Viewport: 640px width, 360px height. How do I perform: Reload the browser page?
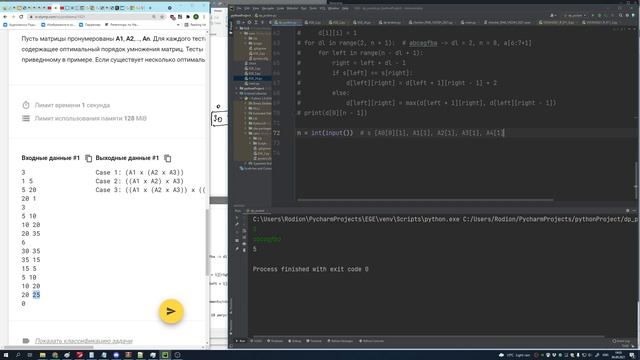coord(21,17)
